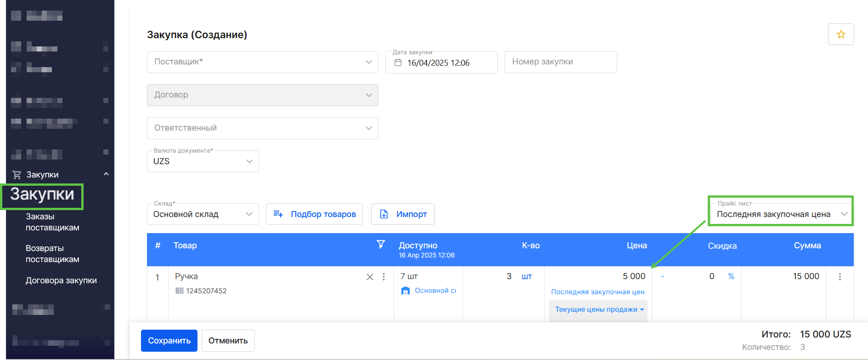Collapse the Закупки sidebar section
The width and height of the screenshot is (868, 360).
[x=106, y=174]
